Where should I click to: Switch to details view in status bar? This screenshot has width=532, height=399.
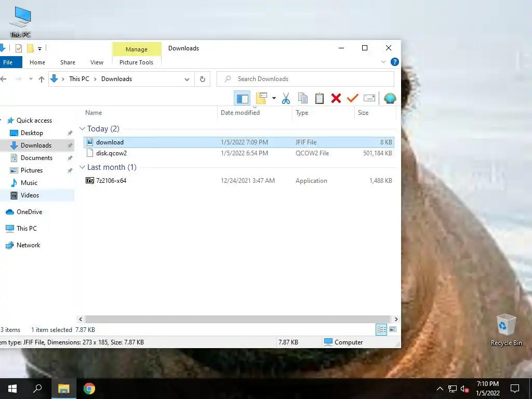coord(381,329)
